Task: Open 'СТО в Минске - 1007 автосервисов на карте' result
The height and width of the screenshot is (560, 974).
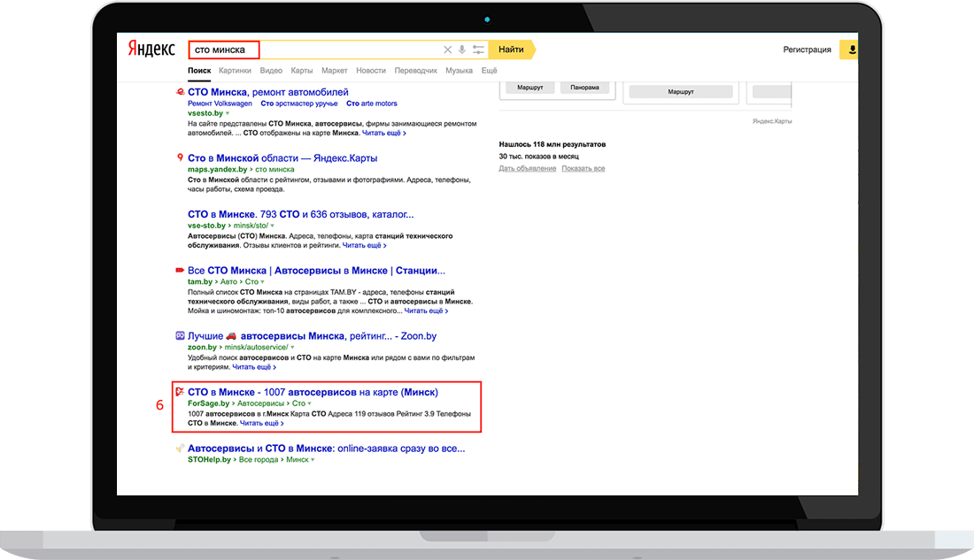Action: (313, 393)
